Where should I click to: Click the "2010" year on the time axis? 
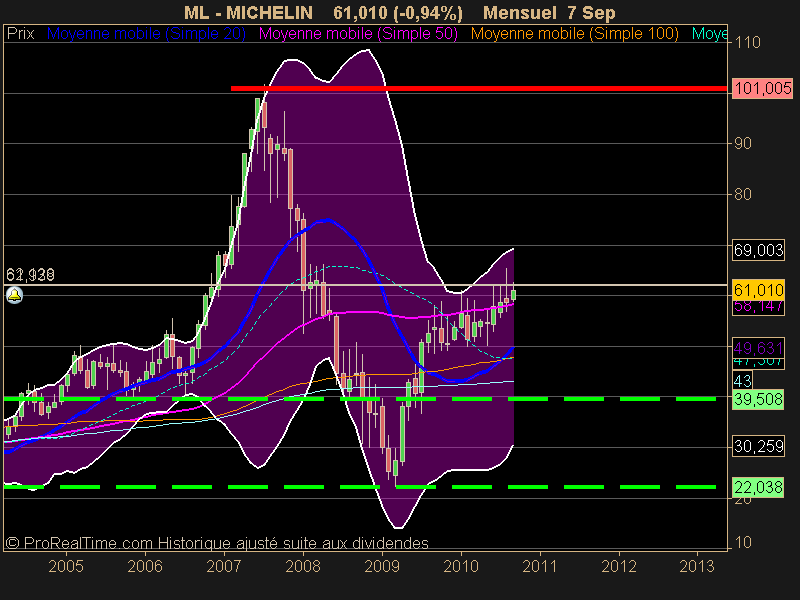pyautogui.click(x=461, y=566)
